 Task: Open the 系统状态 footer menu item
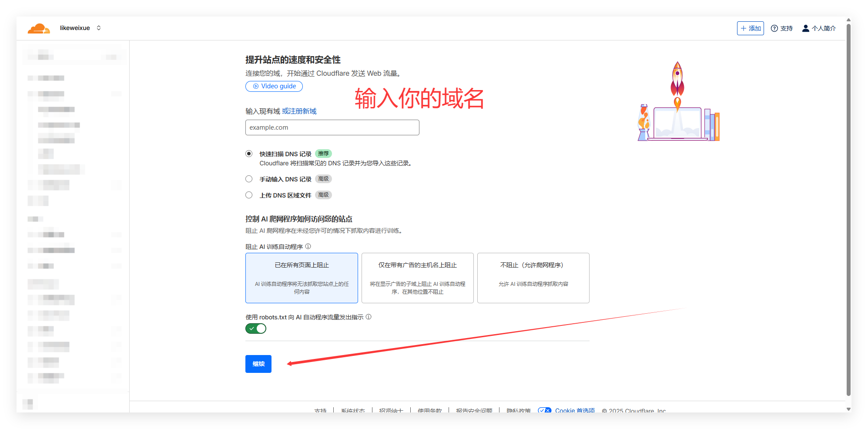click(x=353, y=410)
